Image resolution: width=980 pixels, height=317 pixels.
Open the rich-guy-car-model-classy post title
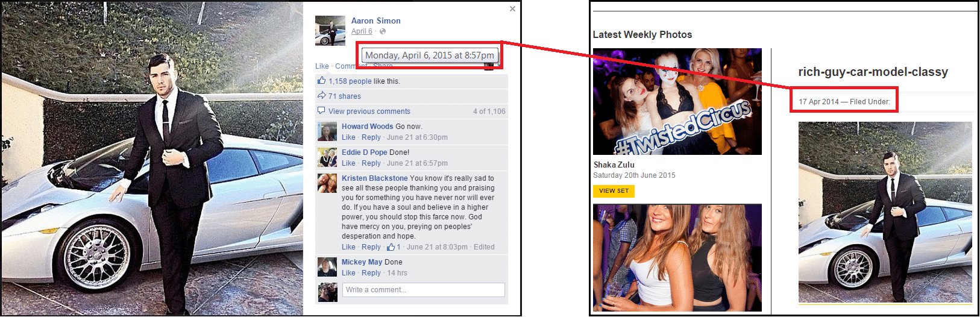[x=873, y=72]
